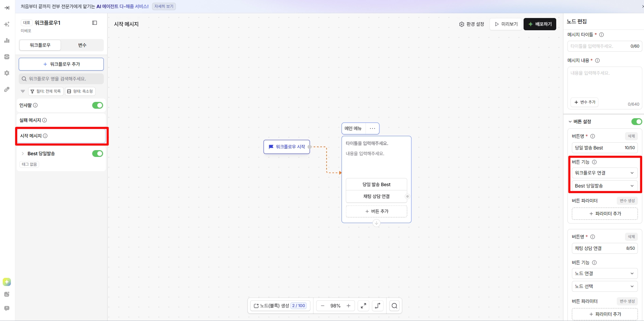Click the sort lines icon beside filter
The image size is (644, 321).
coord(23,91)
